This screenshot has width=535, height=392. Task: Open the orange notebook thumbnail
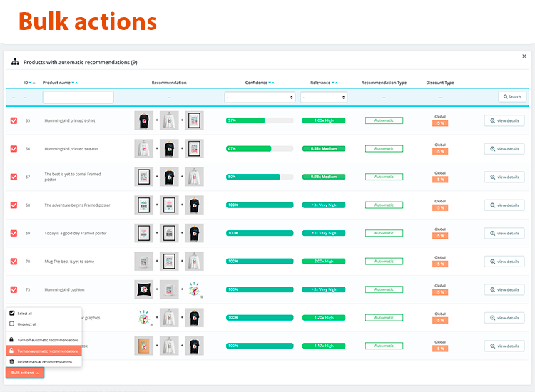coord(143,346)
